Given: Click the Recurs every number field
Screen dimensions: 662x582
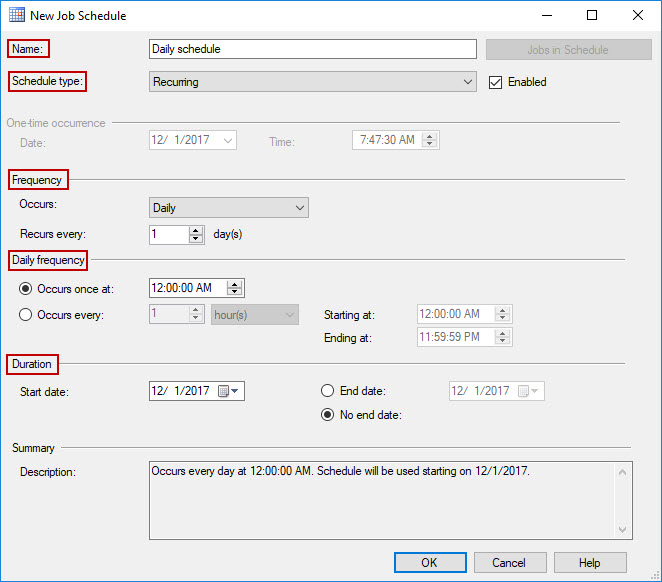Looking at the screenshot, I should pos(169,235).
